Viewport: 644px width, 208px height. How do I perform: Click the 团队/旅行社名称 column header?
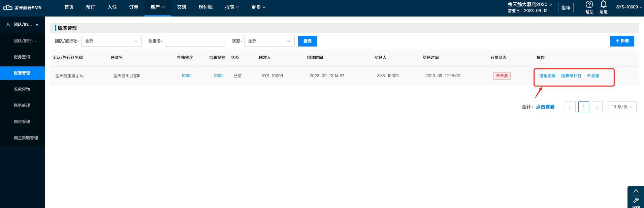pos(68,58)
